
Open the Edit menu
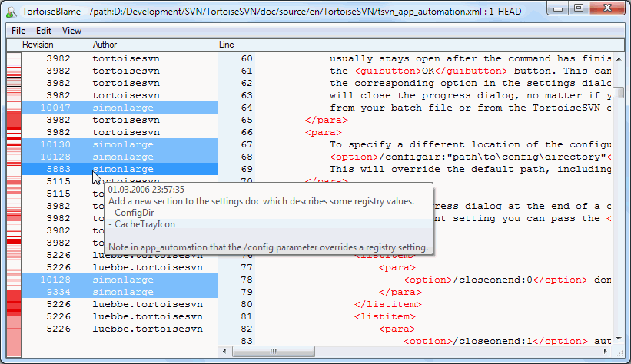pos(44,31)
